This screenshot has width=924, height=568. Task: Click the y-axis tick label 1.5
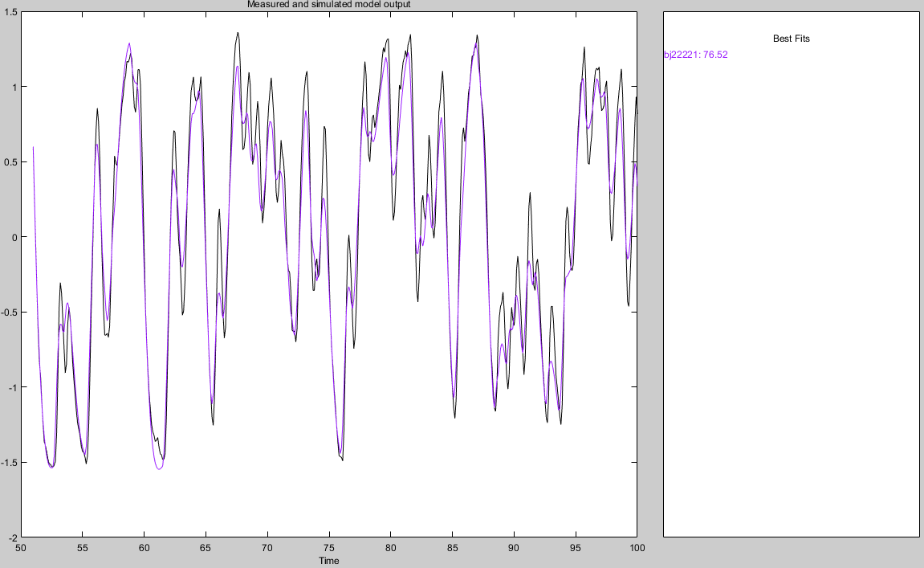tap(10, 12)
